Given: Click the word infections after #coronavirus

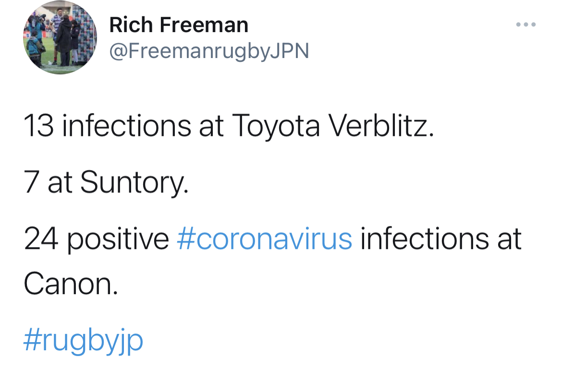Looking at the screenshot, I should 425,238.
